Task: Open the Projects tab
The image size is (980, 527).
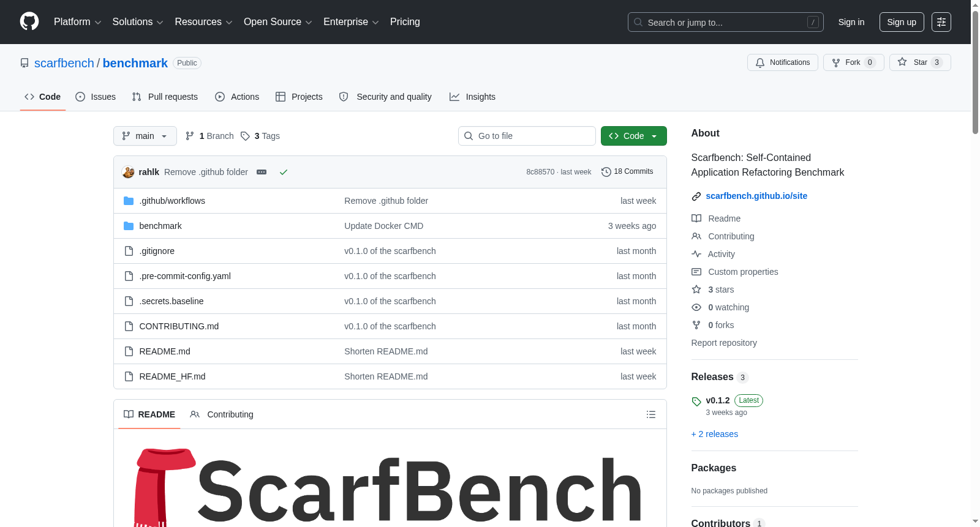Action: (299, 97)
